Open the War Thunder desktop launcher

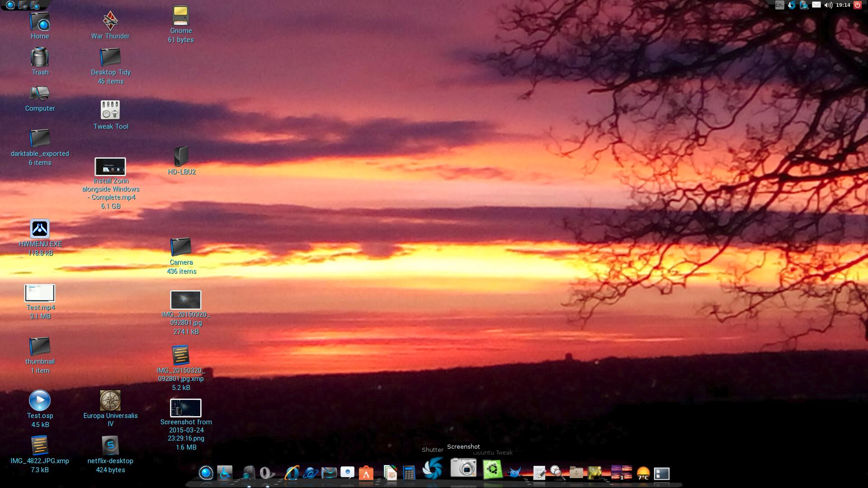pyautogui.click(x=110, y=21)
